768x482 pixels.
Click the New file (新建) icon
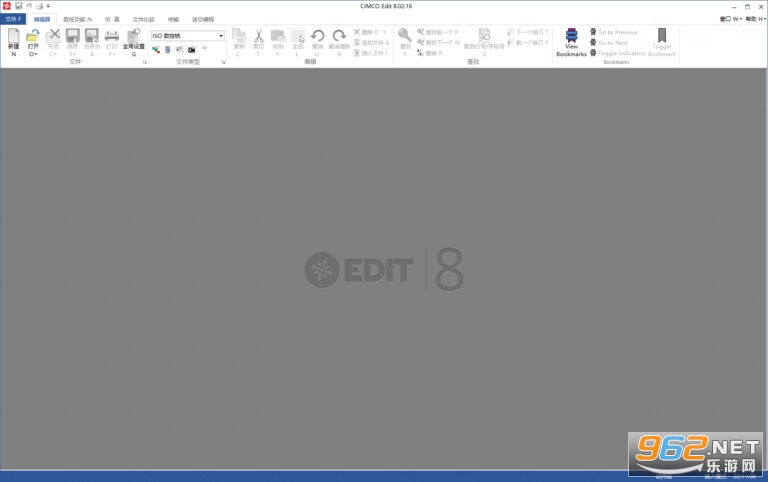(x=13, y=36)
